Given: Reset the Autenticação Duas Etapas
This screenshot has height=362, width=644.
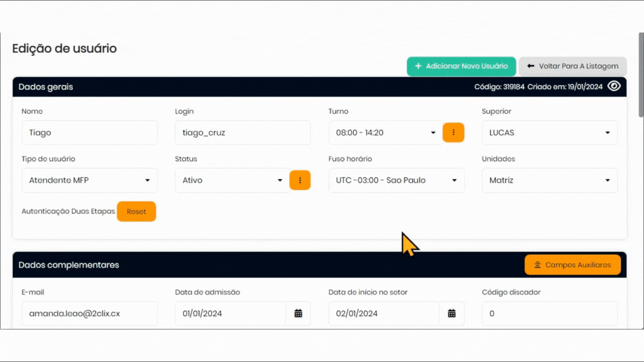Looking at the screenshot, I should coord(136,212).
